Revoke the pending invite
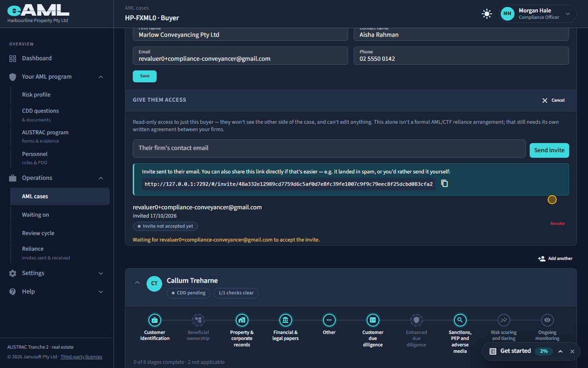Viewport: 588px width, 368px height. click(x=558, y=224)
